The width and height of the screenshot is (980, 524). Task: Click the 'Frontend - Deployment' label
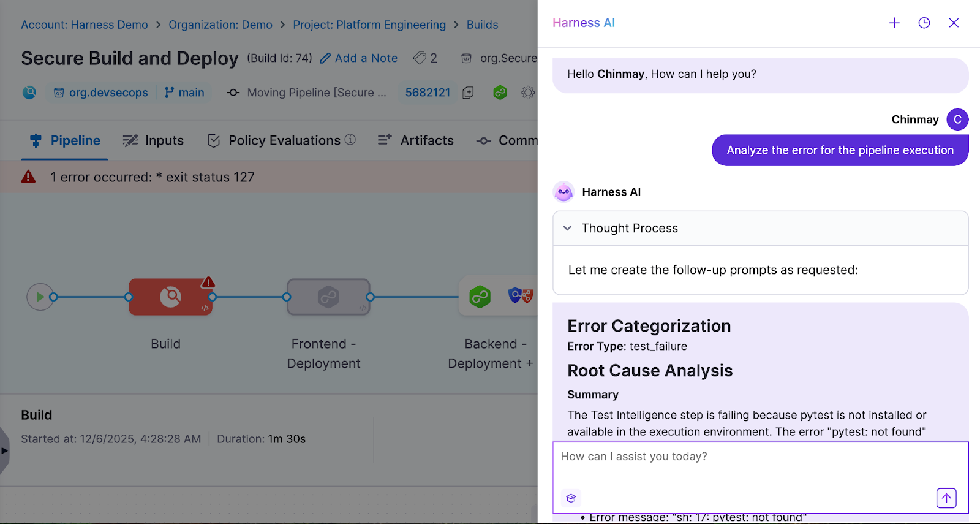coord(323,354)
